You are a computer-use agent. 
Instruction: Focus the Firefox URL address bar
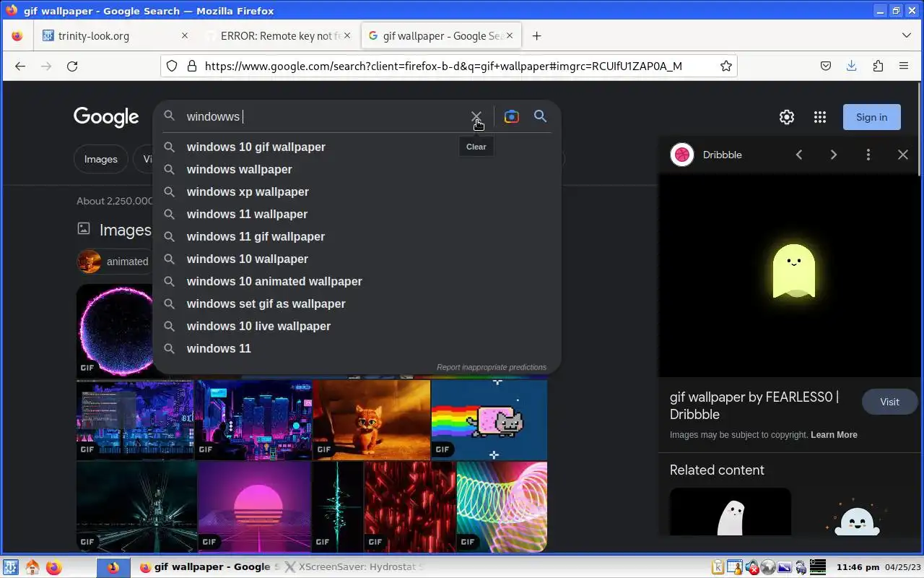448,66
